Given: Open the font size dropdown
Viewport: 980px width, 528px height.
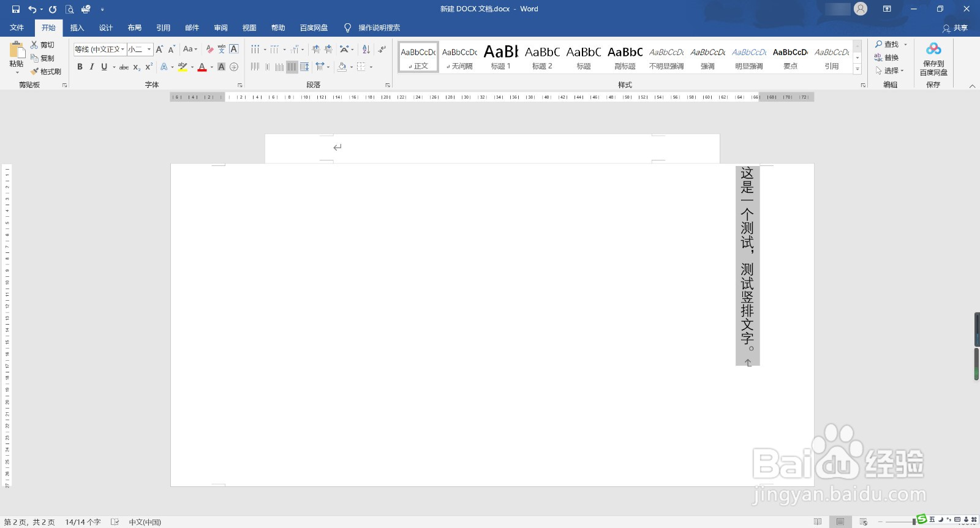Looking at the screenshot, I should tap(149, 49).
